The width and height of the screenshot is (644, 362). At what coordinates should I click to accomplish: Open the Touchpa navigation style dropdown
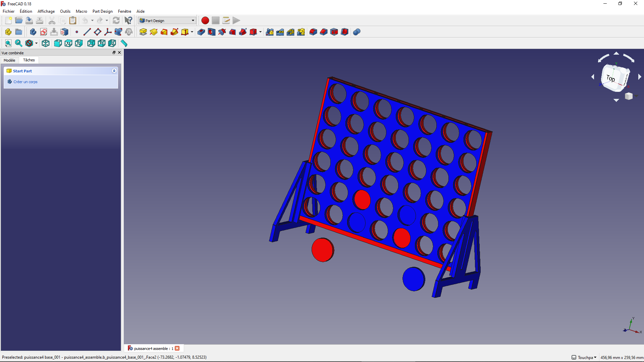point(584,357)
